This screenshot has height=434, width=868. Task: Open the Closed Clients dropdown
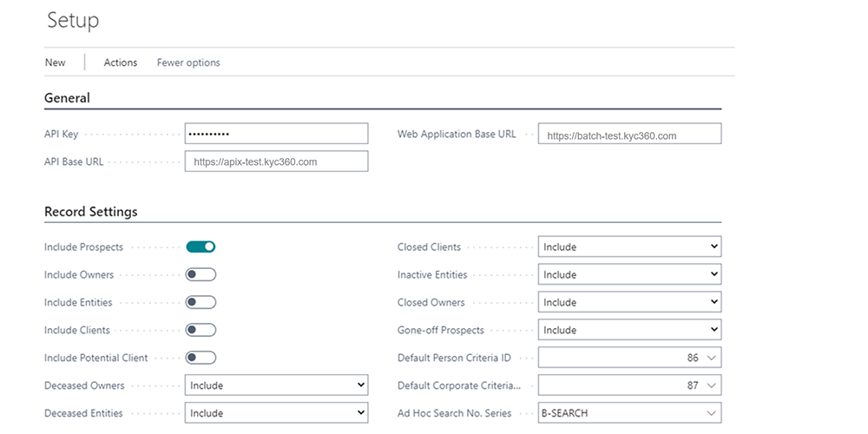pos(629,247)
